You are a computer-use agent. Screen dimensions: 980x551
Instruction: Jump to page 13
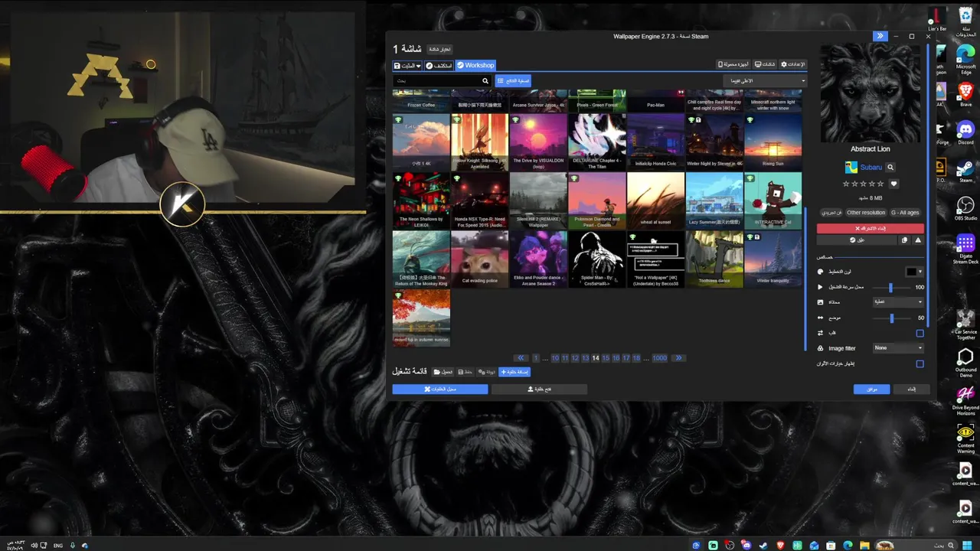tap(585, 357)
